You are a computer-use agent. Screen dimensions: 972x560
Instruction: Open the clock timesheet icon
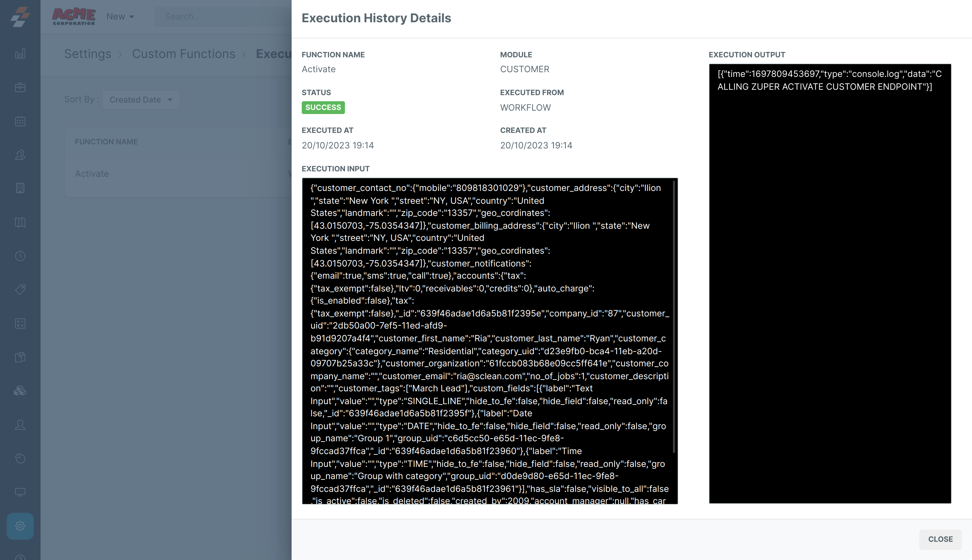20,256
